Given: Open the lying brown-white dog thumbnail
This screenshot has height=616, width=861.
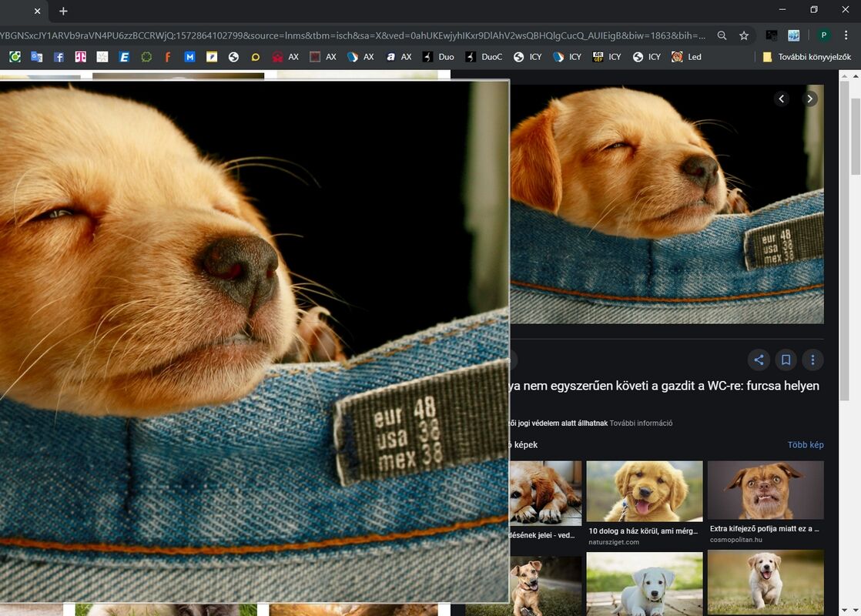Looking at the screenshot, I should click(545, 493).
